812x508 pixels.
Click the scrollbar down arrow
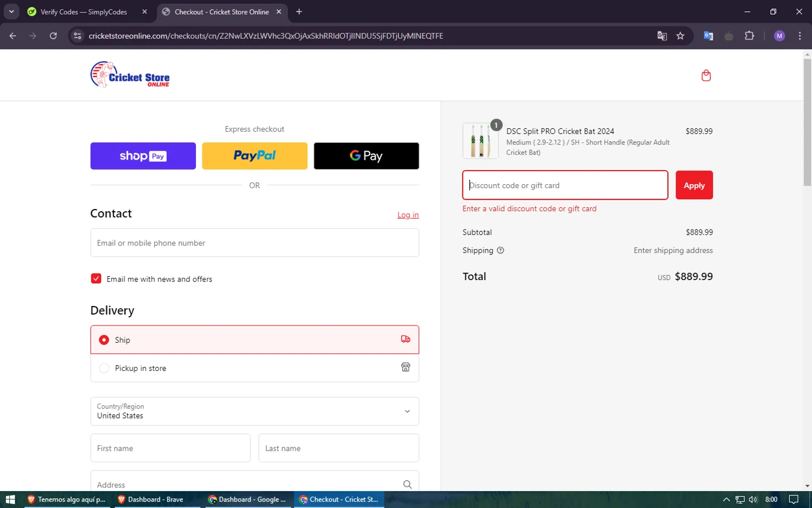point(807,486)
